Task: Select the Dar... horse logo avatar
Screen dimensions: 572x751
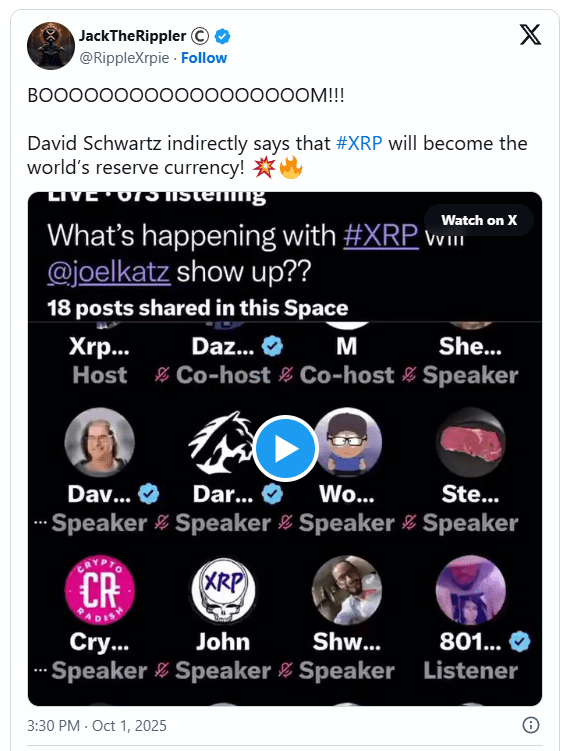Action: (x=223, y=443)
